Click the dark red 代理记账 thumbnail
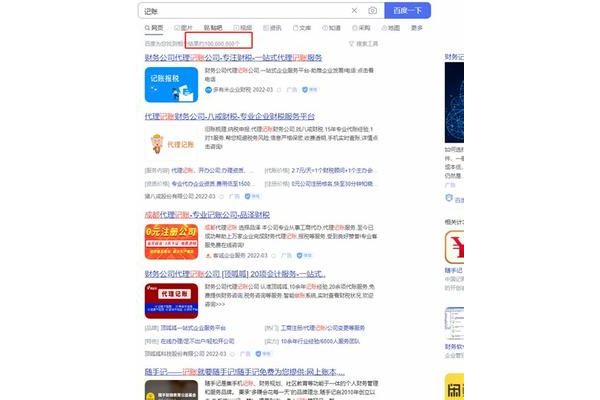600x400 pixels. (x=171, y=301)
